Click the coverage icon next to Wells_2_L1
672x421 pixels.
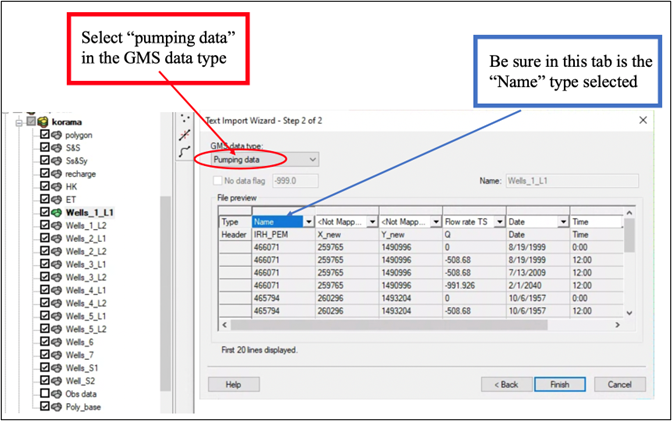click(57, 238)
